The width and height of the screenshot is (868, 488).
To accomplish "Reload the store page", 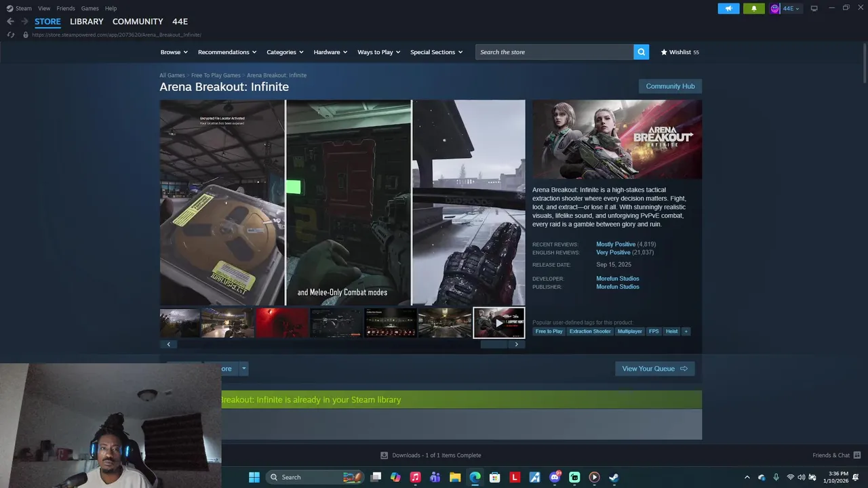I will [x=10, y=35].
